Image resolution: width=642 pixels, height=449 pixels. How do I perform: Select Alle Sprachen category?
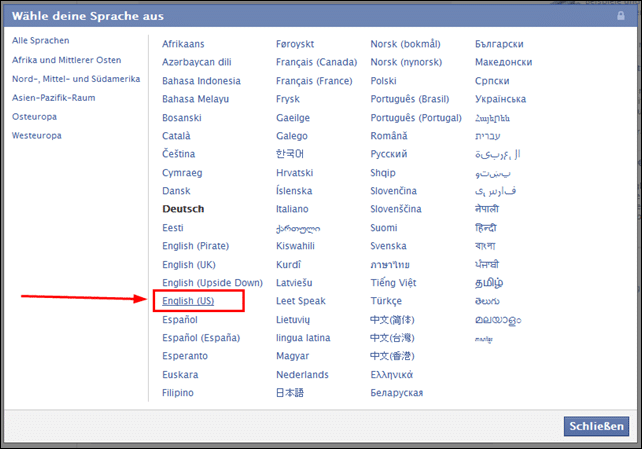41,41
